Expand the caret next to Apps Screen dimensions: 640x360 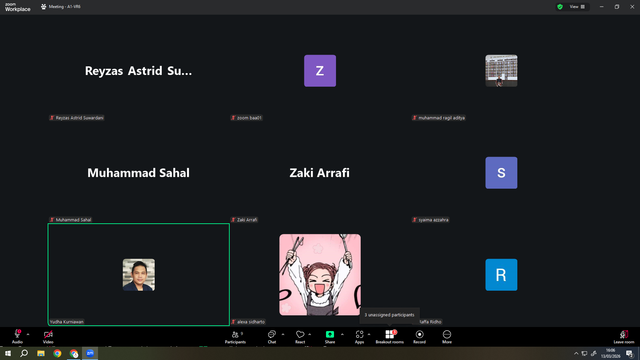(x=369, y=334)
